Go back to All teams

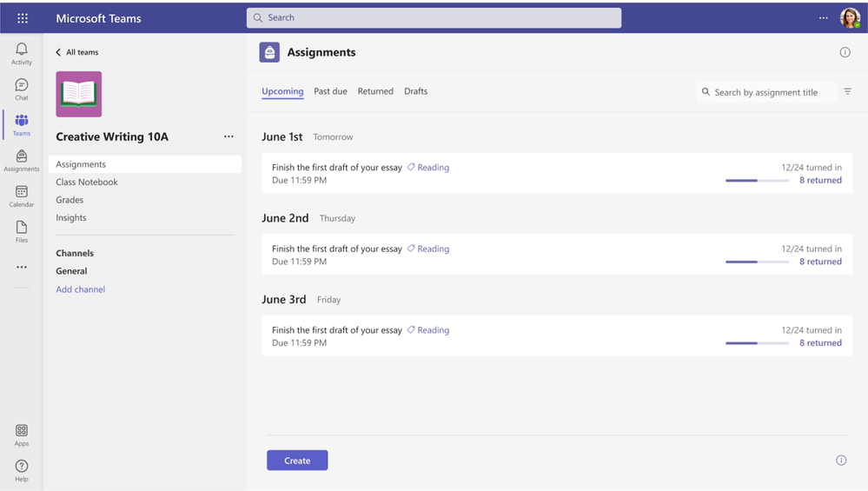(x=77, y=52)
